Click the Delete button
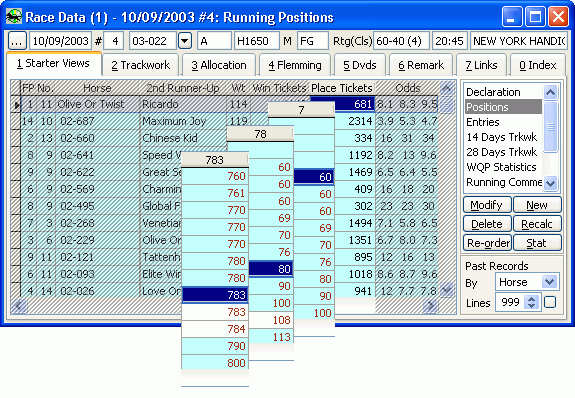 (x=487, y=224)
